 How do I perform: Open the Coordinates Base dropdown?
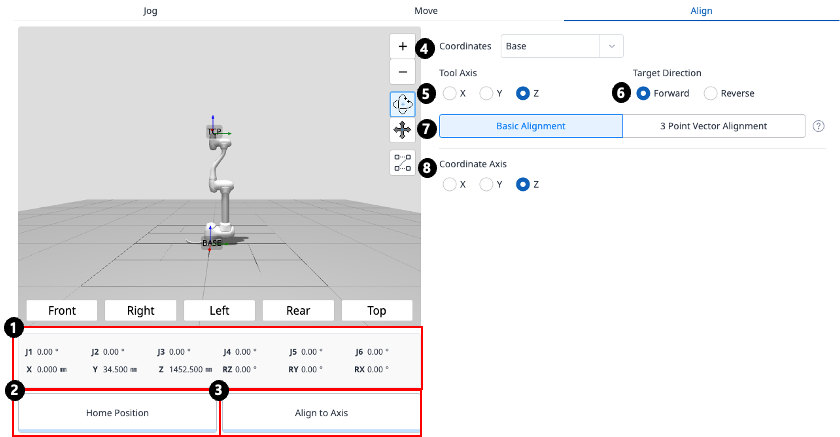click(562, 46)
